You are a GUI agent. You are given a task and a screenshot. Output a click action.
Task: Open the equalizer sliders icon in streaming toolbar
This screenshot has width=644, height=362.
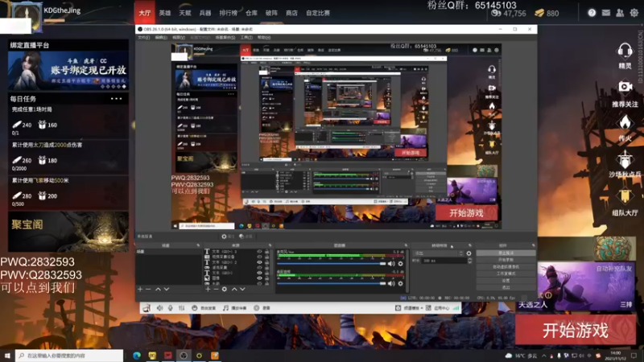(181, 308)
